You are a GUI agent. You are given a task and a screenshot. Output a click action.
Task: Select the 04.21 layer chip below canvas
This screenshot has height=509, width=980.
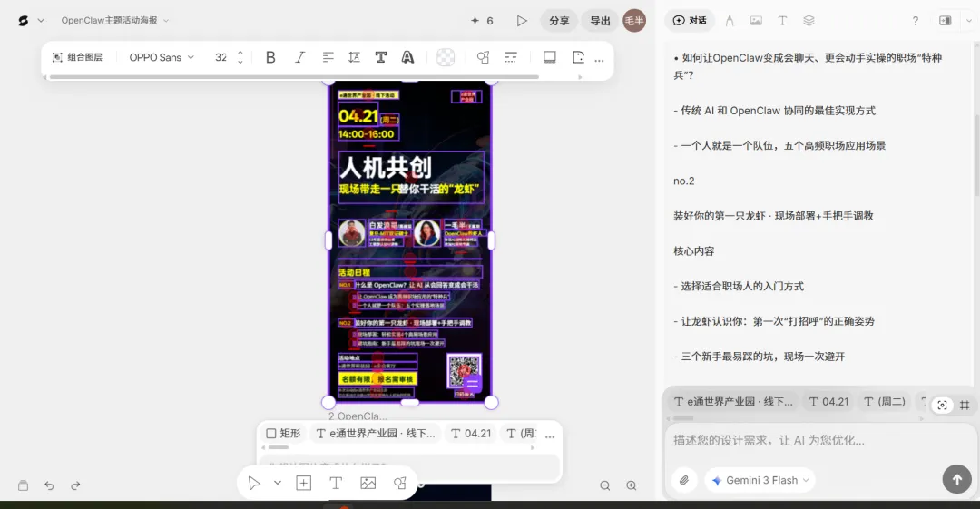[x=471, y=434]
